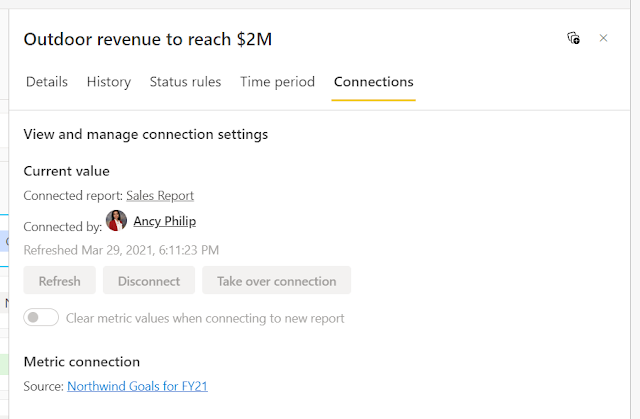This screenshot has height=419, width=640.
Task: Go to the Status rules tab
Action: coord(185,82)
